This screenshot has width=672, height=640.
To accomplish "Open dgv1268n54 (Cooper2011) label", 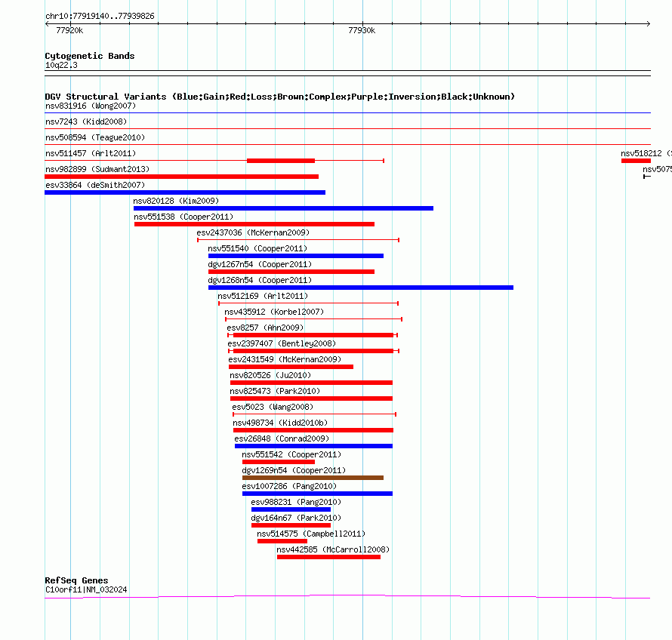I will tap(260, 280).
